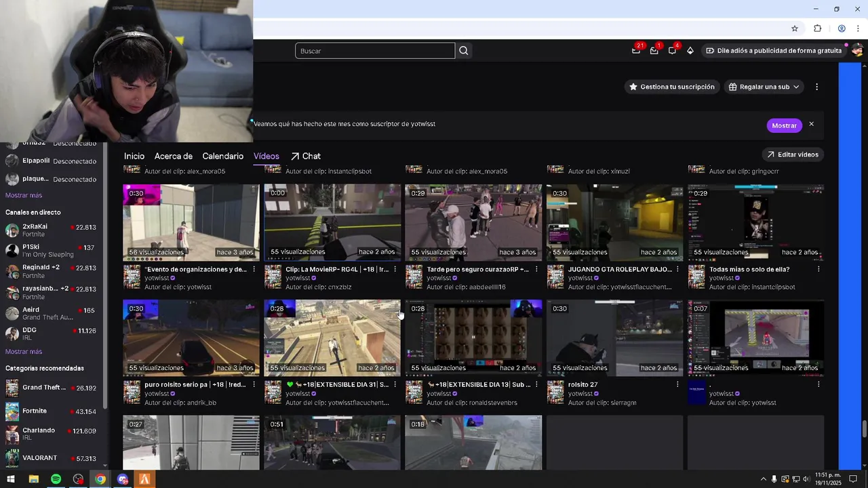Open Windows Start menu
This screenshot has width=868, height=488.
[x=11, y=479]
